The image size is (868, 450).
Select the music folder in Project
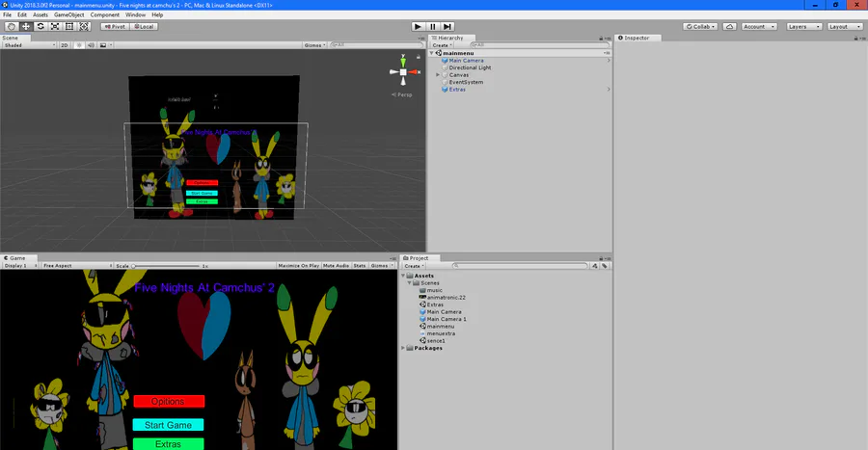[434, 290]
